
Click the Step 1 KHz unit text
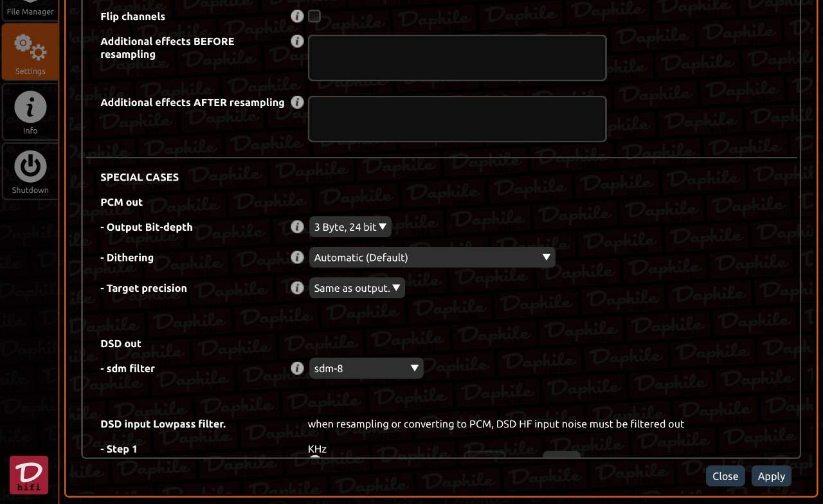(x=317, y=449)
